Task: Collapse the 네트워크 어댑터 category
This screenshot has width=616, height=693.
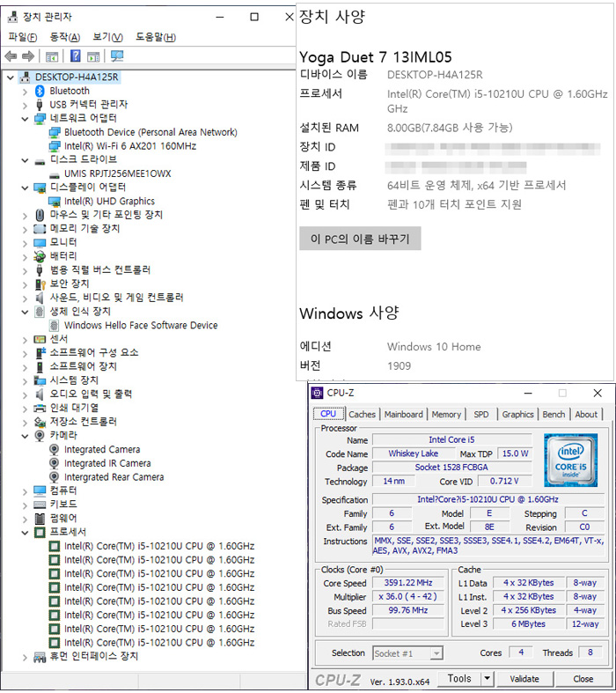Action: 26,119
